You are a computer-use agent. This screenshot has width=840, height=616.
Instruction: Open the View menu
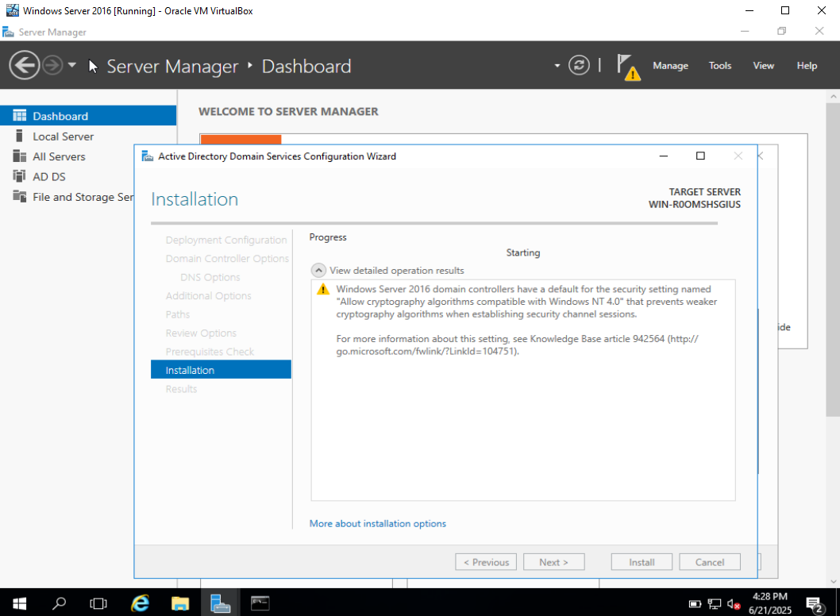click(764, 65)
